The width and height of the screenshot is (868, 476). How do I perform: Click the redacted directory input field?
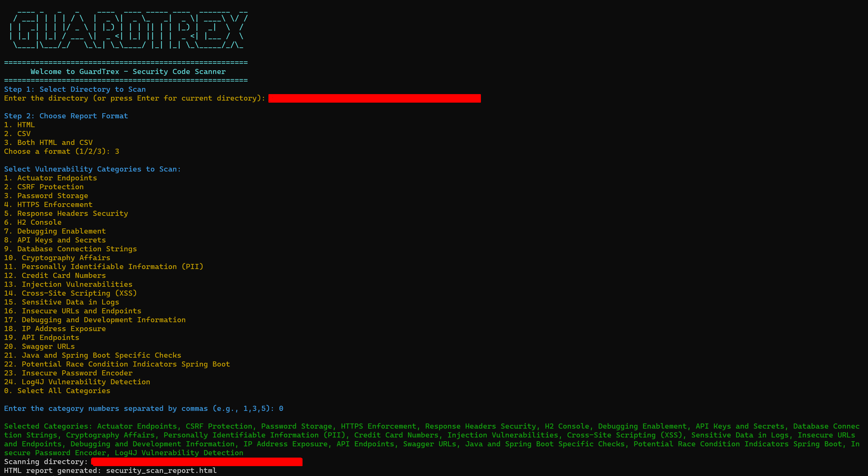(374, 99)
